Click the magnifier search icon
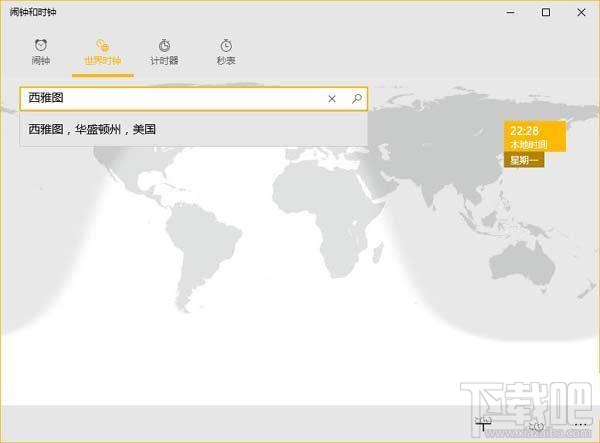 tap(357, 99)
